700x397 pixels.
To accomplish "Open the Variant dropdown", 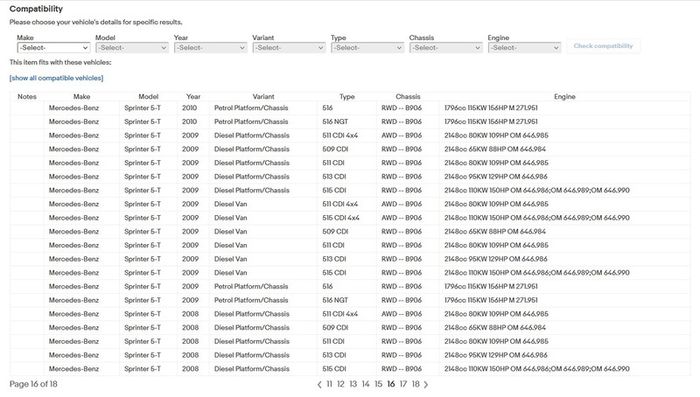I will [289, 47].
